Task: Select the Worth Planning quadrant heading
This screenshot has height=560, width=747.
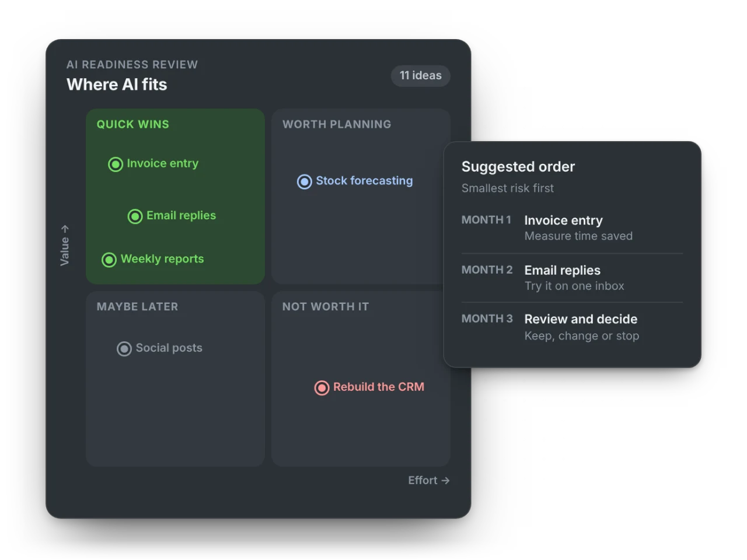Action: (337, 124)
